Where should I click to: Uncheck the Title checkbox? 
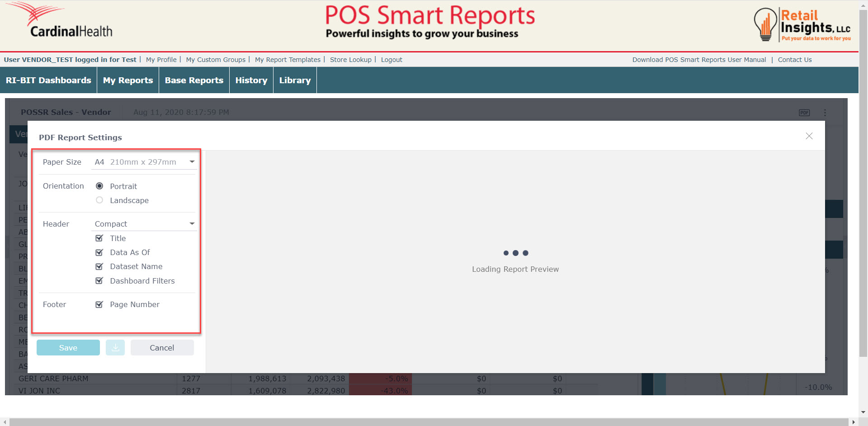(x=99, y=238)
